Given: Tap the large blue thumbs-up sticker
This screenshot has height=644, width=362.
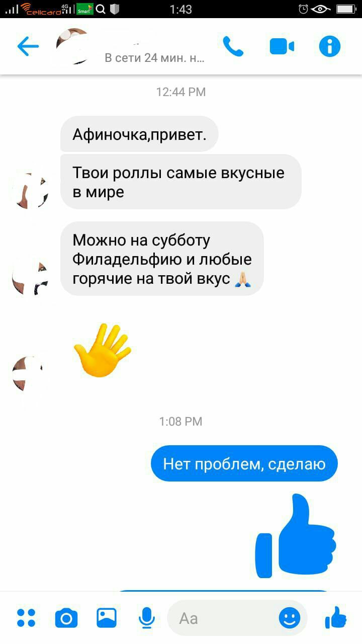Looking at the screenshot, I should point(296,536).
